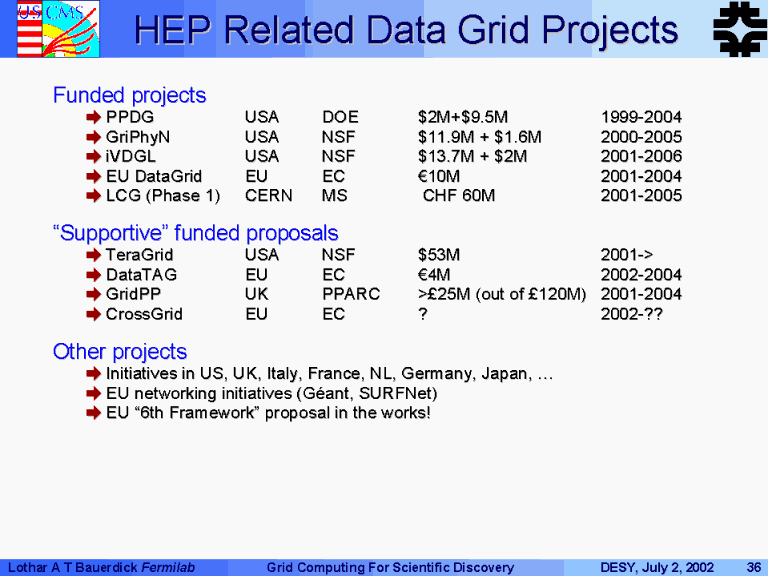Click the UK region text in GridPP row
The image size is (768, 576).
point(257,294)
